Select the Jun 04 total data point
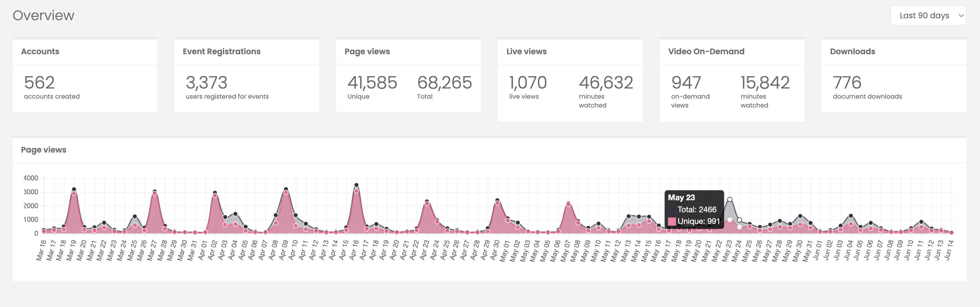Image resolution: width=980 pixels, height=307 pixels. point(851,216)
